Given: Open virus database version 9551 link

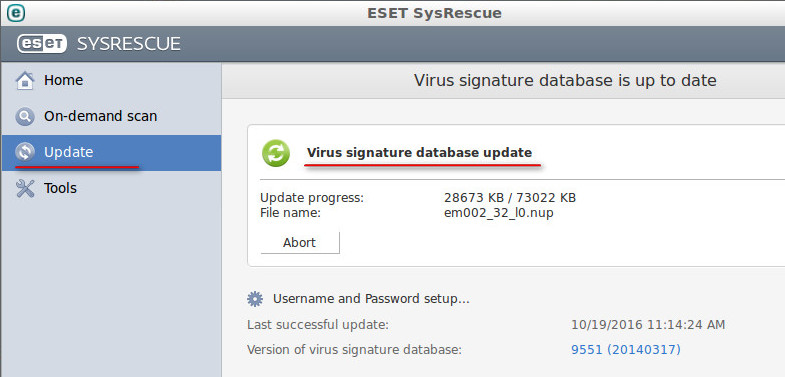Looking at the screenshot, I should 626,349.
